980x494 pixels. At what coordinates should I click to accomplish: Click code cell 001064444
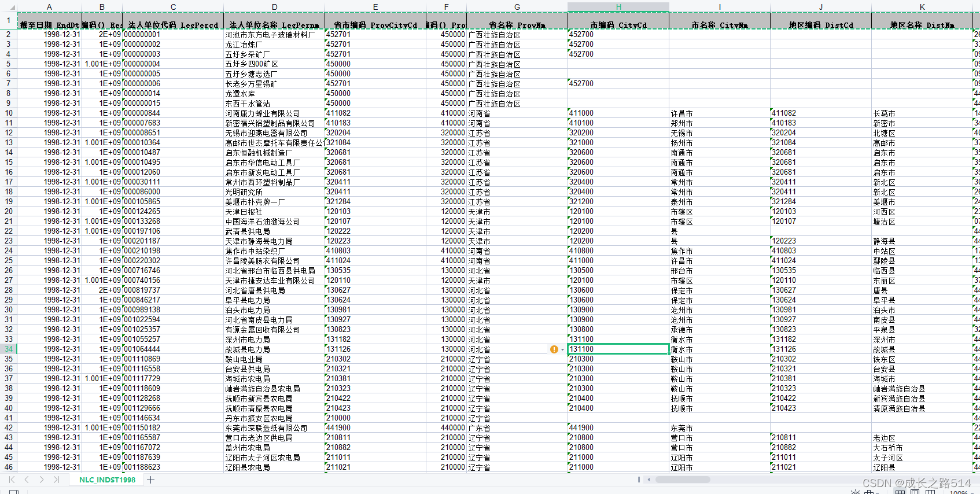point(173,349)
